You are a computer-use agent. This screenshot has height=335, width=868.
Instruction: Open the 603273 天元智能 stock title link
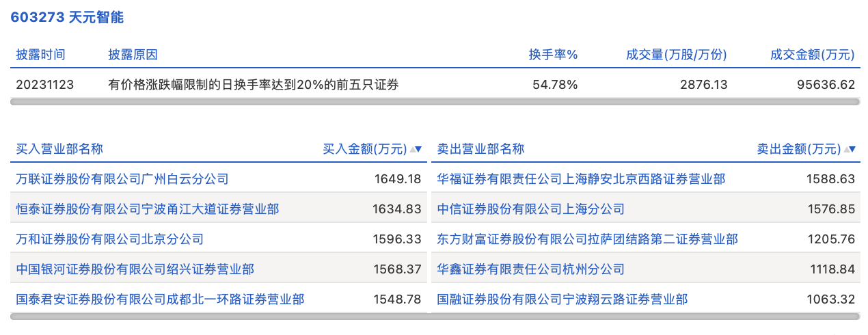click(x=67, y=18)
